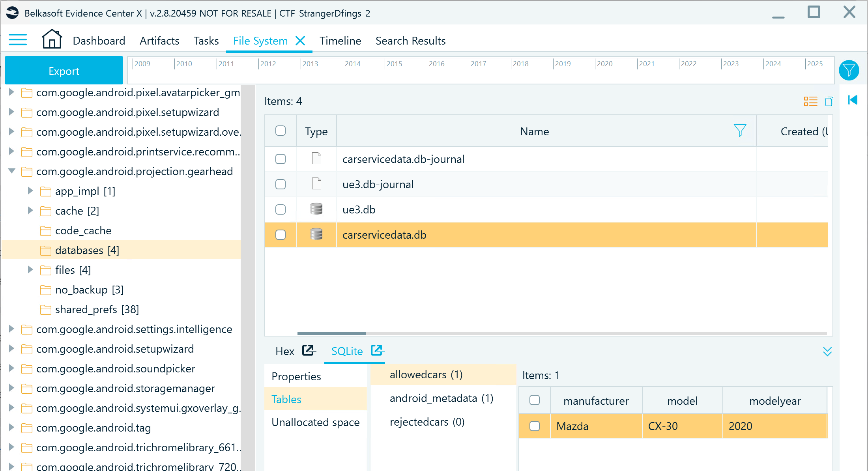Click the copy items icon

coord(829,101)
